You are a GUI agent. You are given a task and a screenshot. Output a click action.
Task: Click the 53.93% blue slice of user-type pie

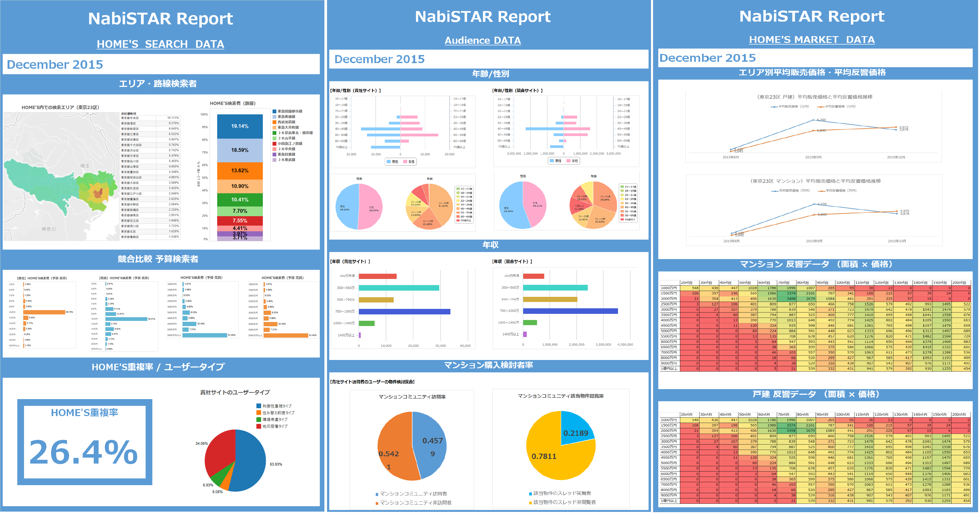[x=251, y=460]
